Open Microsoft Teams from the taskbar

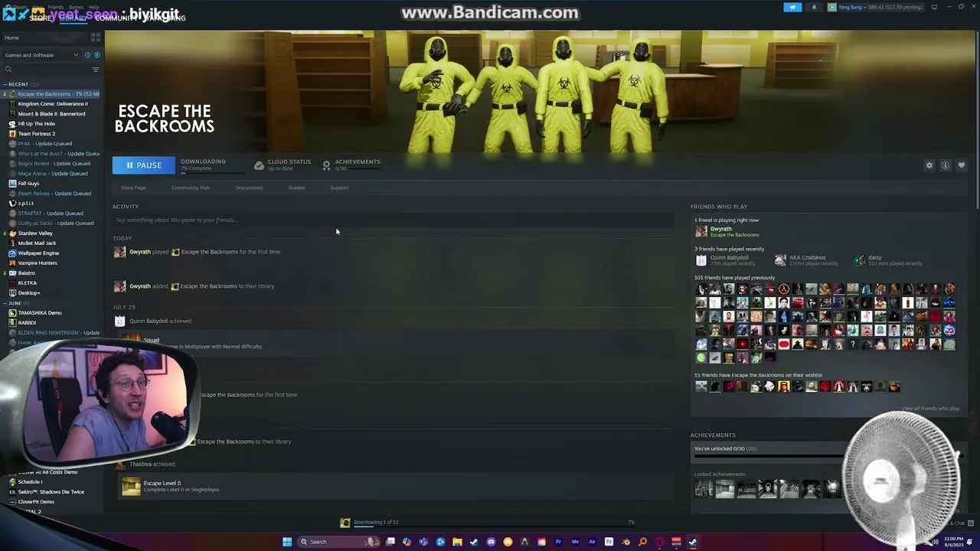423,542
